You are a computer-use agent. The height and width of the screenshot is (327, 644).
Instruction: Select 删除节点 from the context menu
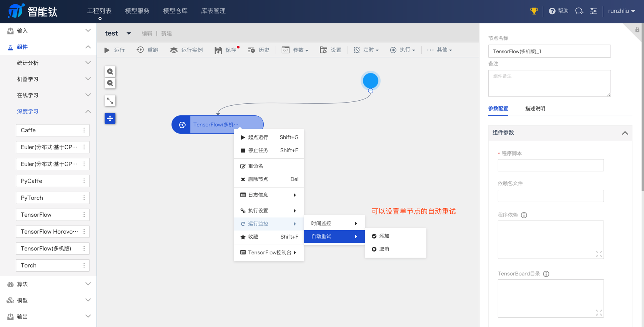258,179
